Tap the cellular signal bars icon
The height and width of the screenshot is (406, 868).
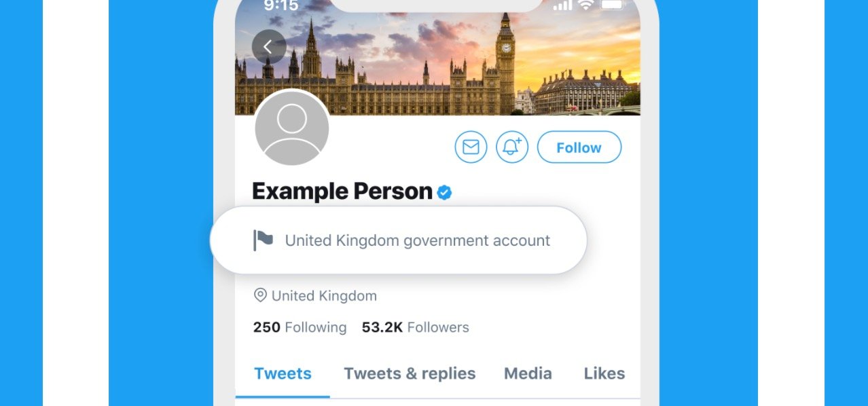click(x=562, y=5)
